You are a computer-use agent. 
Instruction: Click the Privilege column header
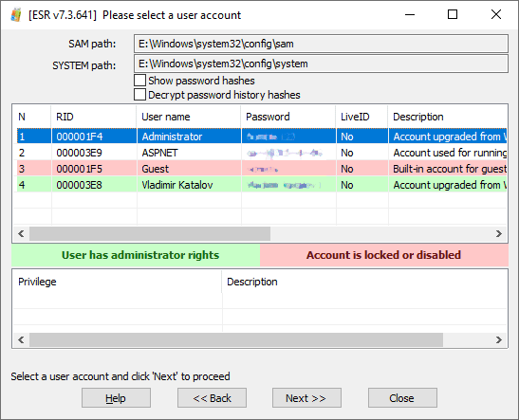coord(117,282)
